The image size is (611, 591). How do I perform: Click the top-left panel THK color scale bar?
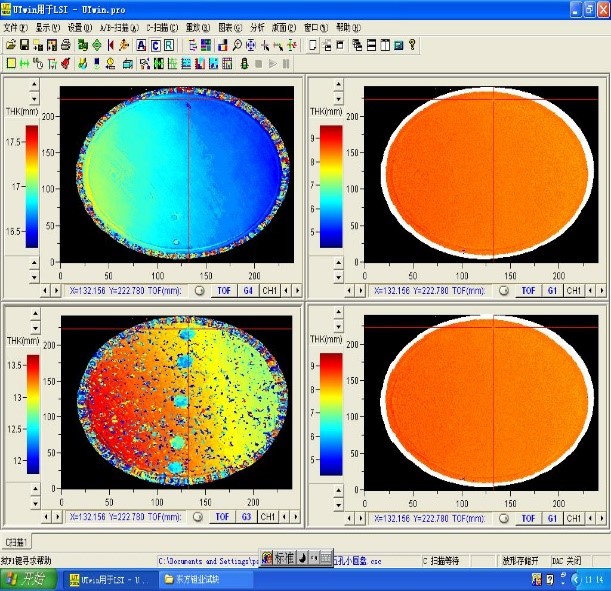coord(32,187)
